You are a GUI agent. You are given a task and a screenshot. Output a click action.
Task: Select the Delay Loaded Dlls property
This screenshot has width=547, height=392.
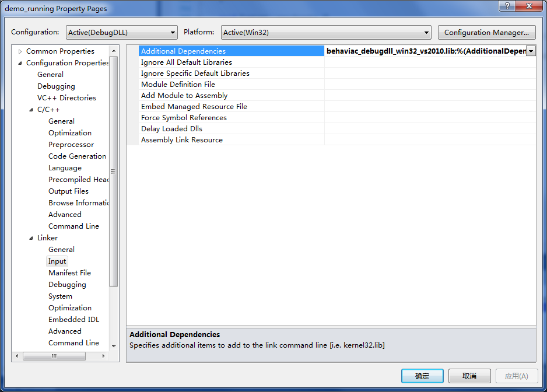pos(171,129)
